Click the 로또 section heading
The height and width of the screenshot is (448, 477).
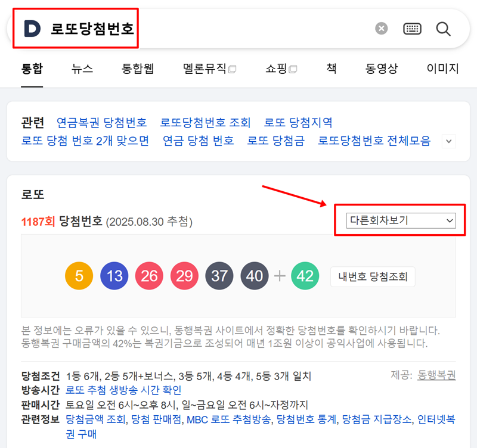pos(33,194)
